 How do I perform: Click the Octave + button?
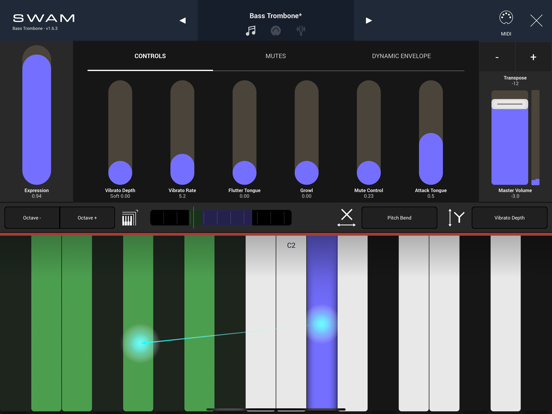coord(87,218)
